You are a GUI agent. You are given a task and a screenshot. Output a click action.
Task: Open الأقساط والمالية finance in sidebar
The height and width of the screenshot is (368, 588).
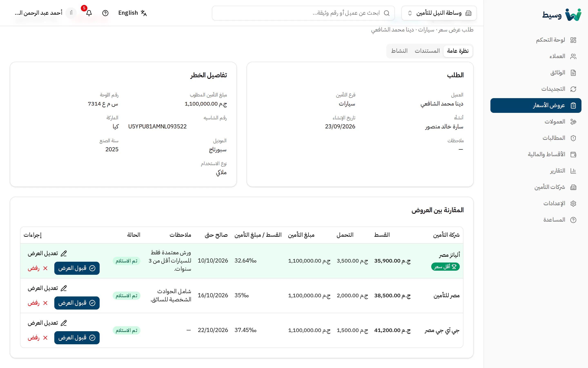(x=536, y=154)
